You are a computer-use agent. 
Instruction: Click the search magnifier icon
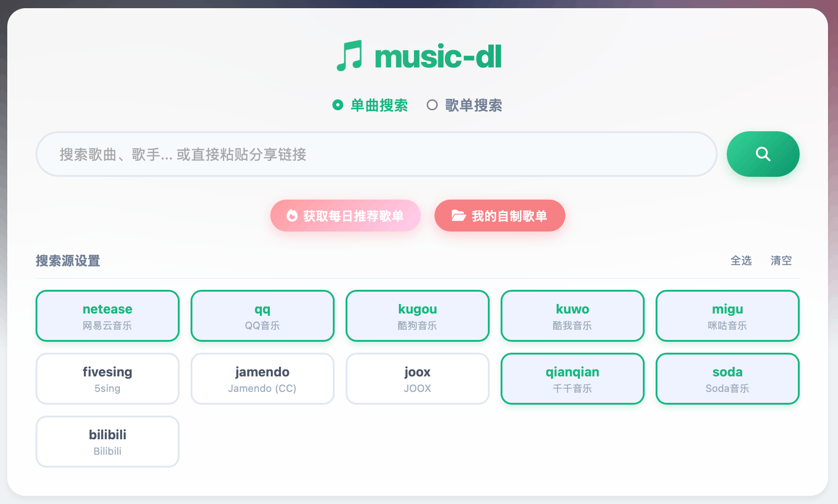(763, 154)
